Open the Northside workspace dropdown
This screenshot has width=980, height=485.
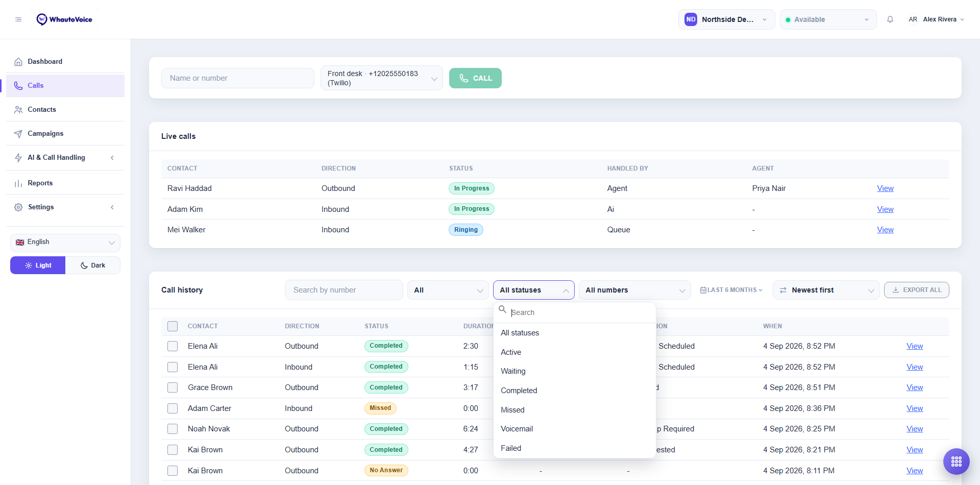(x=726, y=19)
